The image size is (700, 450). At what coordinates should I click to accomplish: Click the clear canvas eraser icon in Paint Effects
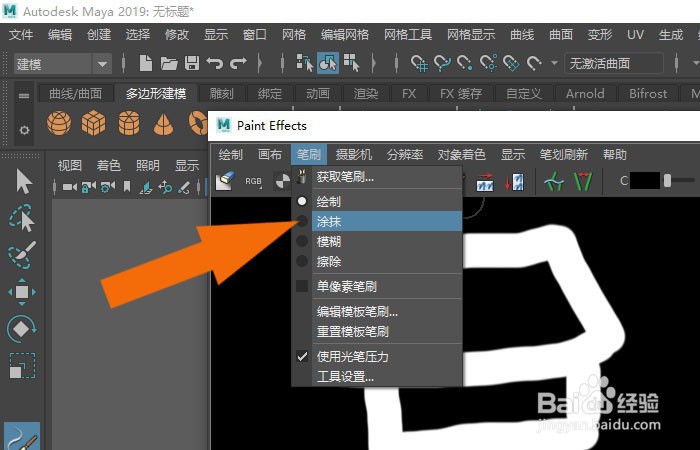pyautogui.click(x=225, y=181)
